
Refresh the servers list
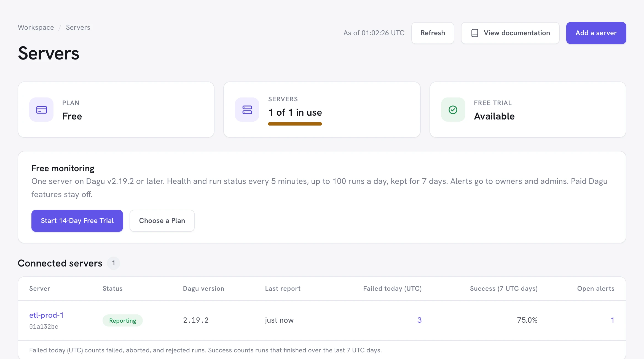[x=433, y=33]
